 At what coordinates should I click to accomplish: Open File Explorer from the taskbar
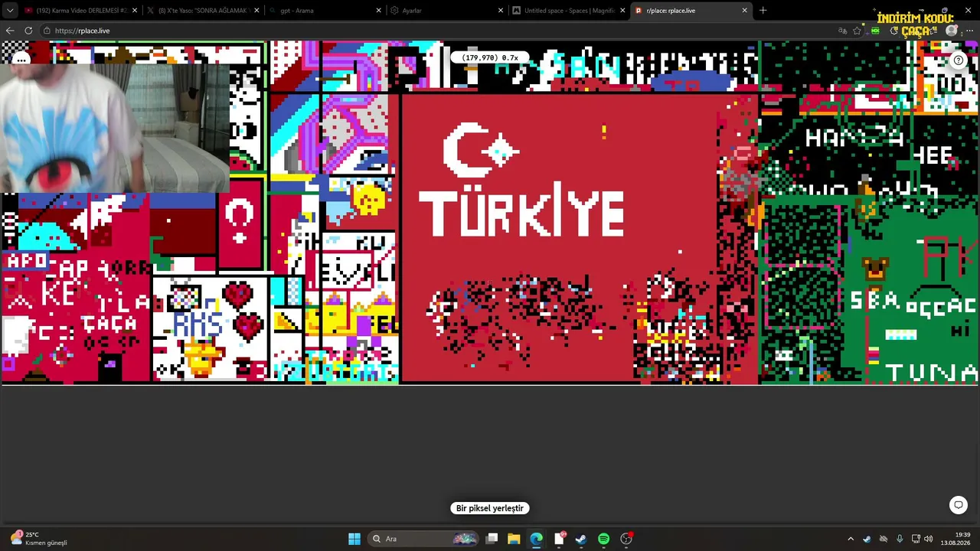[514, 539]
